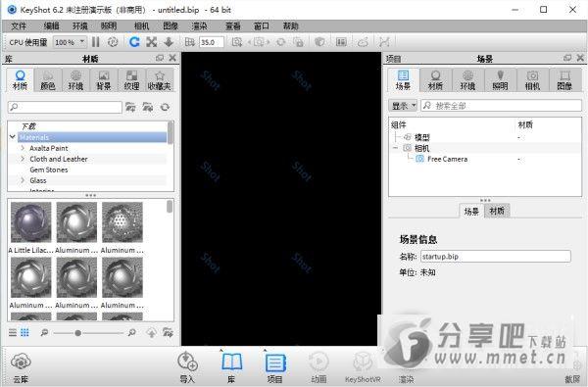
Task: Select the project Image (图像) tab
Action: (x=564, y=80)
